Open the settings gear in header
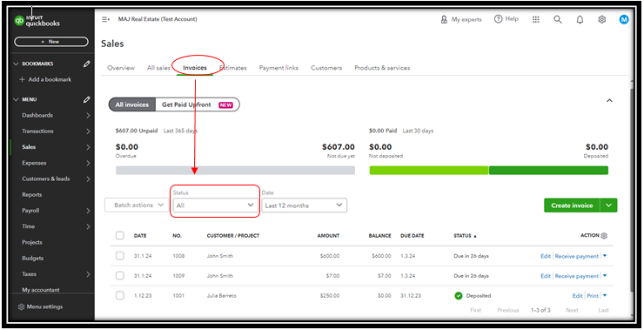The width and height of the screenshot is (644, 330). 601,19
